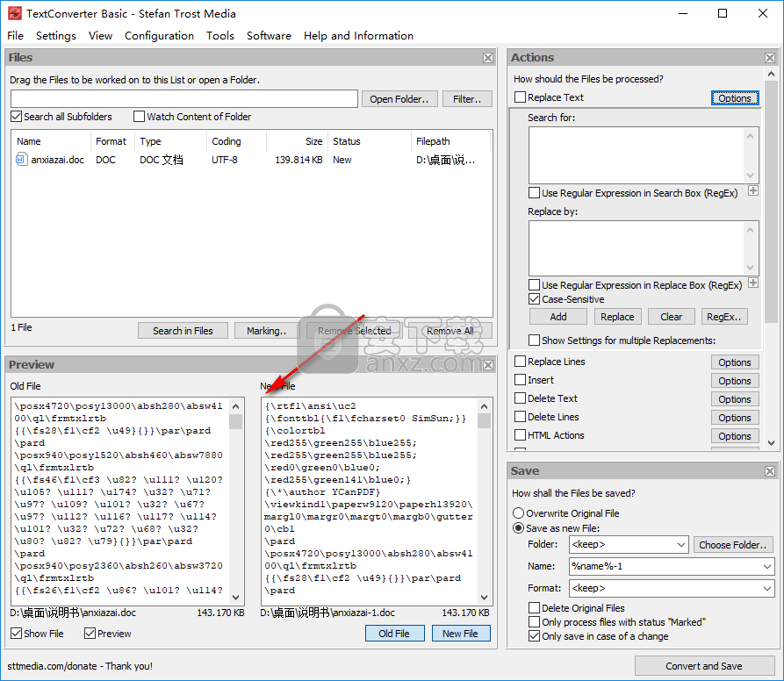
Task: Toggle Only save in case of a change
Action: (x=534, y=636)
